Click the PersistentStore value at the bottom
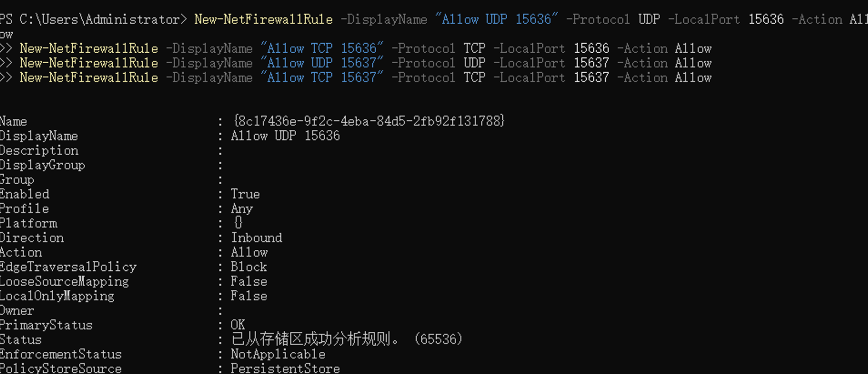Image resolution: width=868 pixels, height=374 pixels. (285, 368)
